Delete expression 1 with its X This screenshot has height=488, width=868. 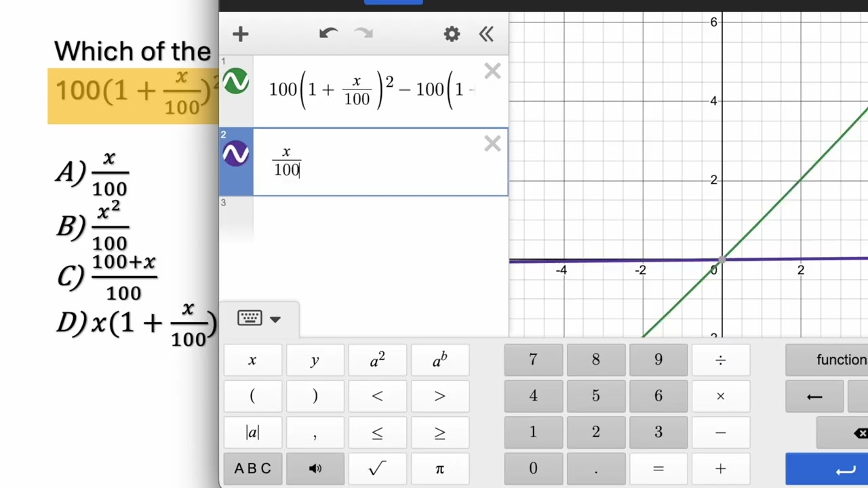pyautogui.click(x=492, y=71)
